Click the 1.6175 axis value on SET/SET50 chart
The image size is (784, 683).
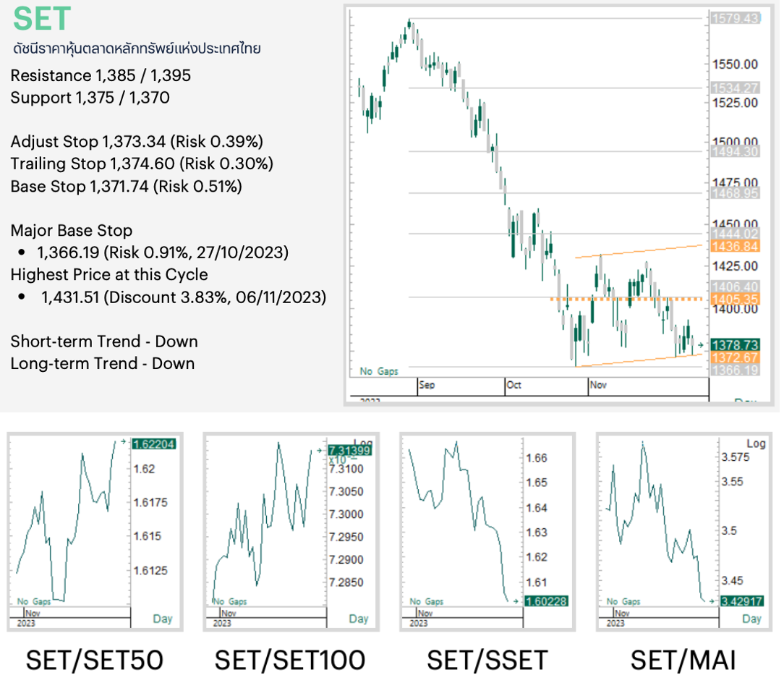point(150,502)
